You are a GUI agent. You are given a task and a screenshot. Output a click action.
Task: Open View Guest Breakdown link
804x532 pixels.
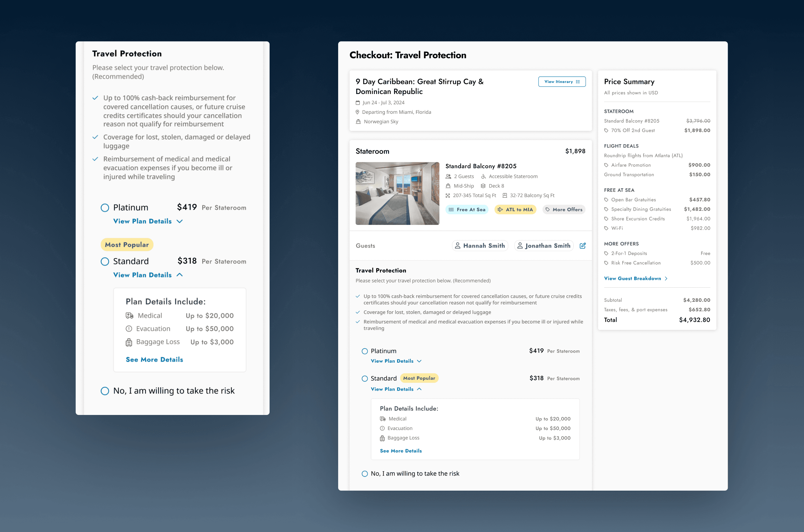coord(636,278)
